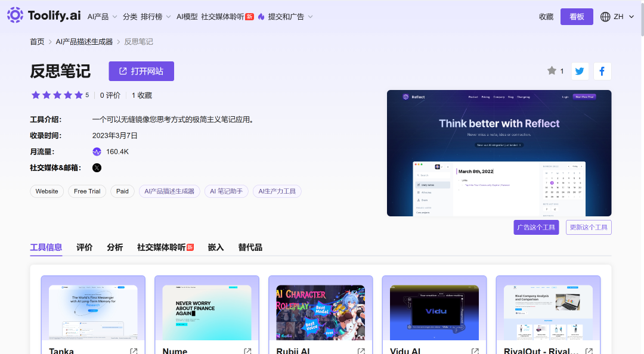The width and height of the screenshot is (644, 354).
Task: Open the ZH language dropdown
Action: point(624,17)
